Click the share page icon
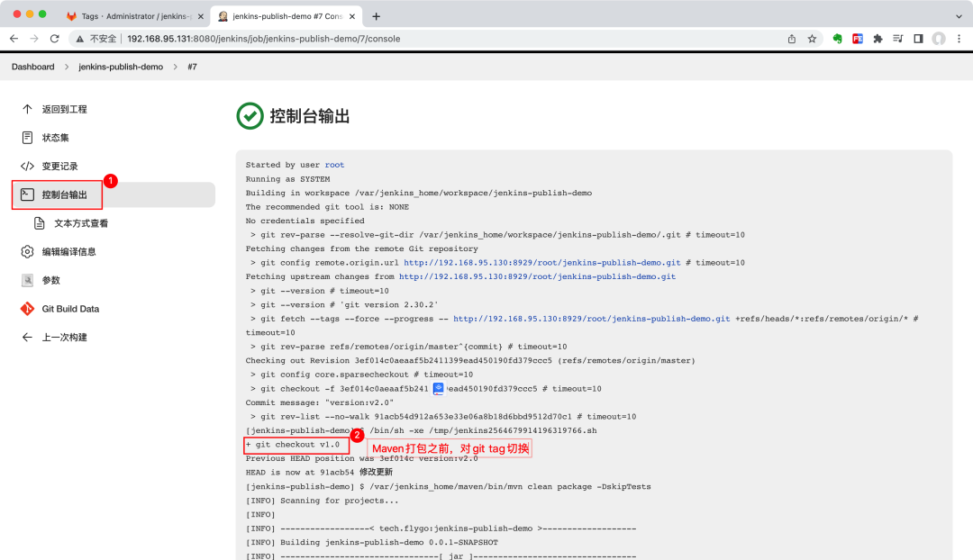This screenshot has height=560, width=973. [x=792, y=39]
